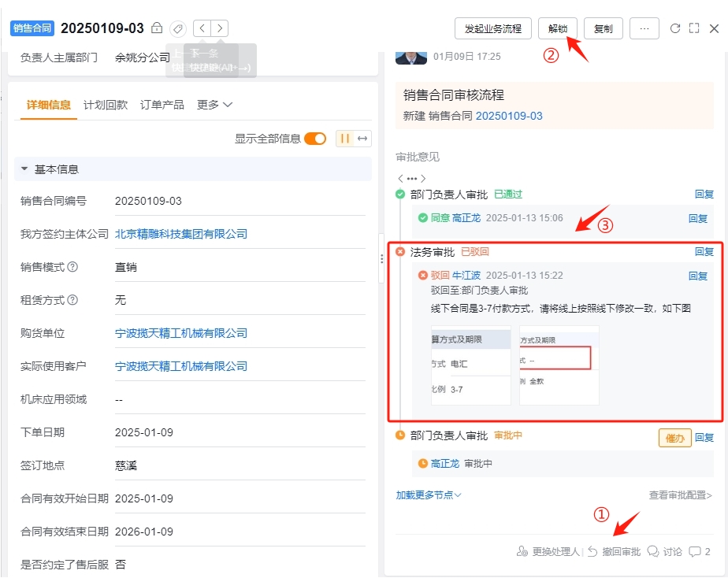Go to next record arrow
This screenshot has width=728, height=578.
(x=220, y=28)
